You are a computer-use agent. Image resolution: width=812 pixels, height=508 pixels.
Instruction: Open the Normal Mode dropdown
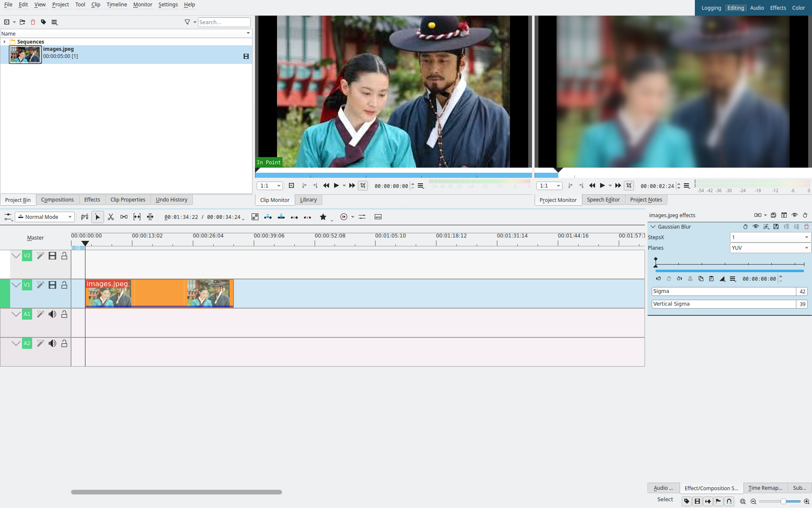45,217
